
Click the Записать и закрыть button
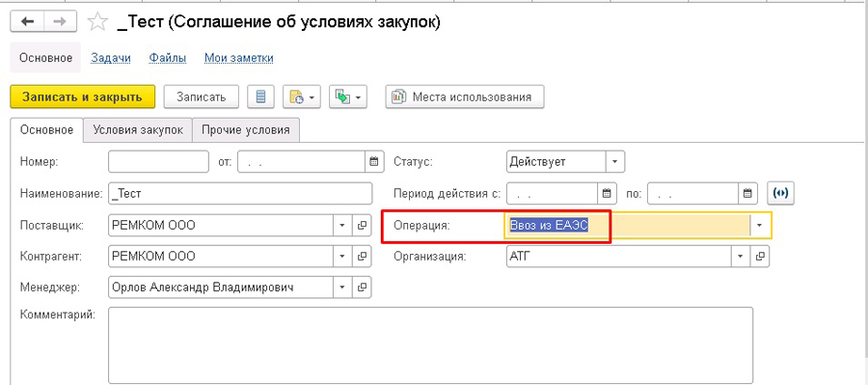83,96
